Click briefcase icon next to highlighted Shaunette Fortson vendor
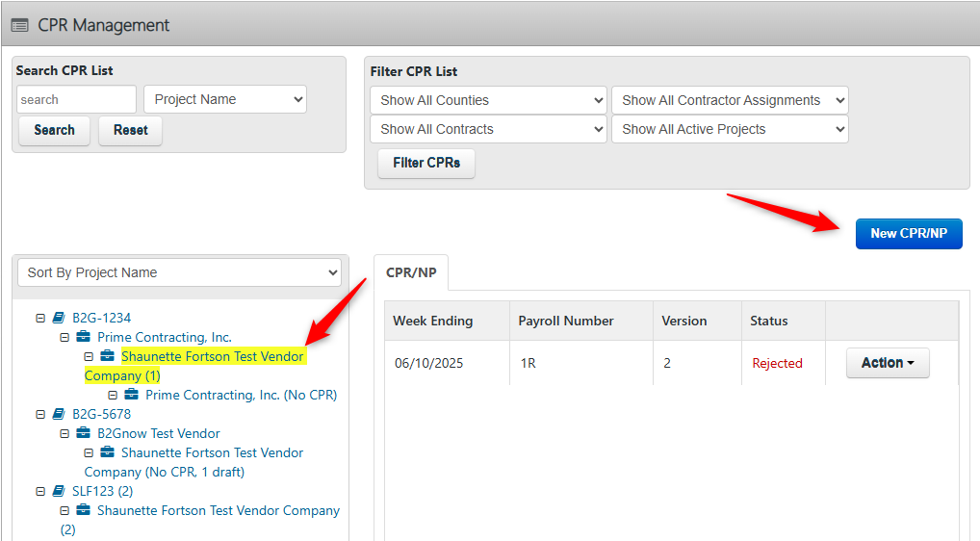 108,356
